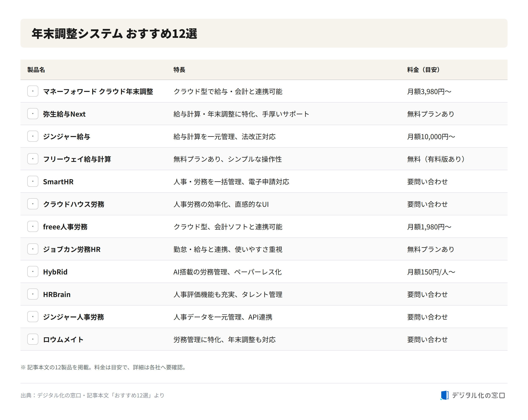
Task: Click feature 給与計算を一元管理、法改正対応
Action: pyautogui.click(x=225, y=136)
